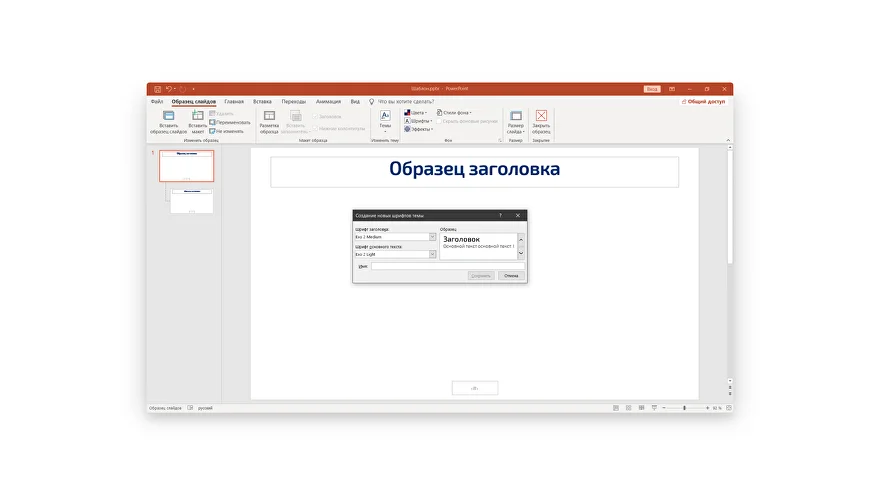
Task: Click the sample preview scroll down arrow
Action: [x=521, y=253]
